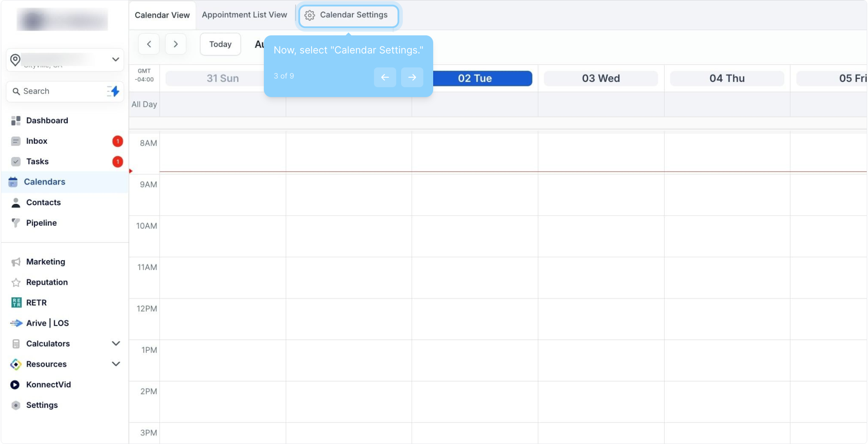
Task: Click the Marketing megaphone icon
Action: [x=16, y=262]
